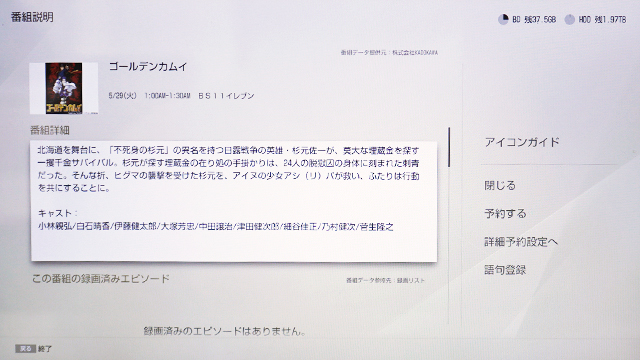The width and height of the screenshot is (640, 360).
Task: Click the broadcast time and BS11イレブン line
Action: click(181, 96)
